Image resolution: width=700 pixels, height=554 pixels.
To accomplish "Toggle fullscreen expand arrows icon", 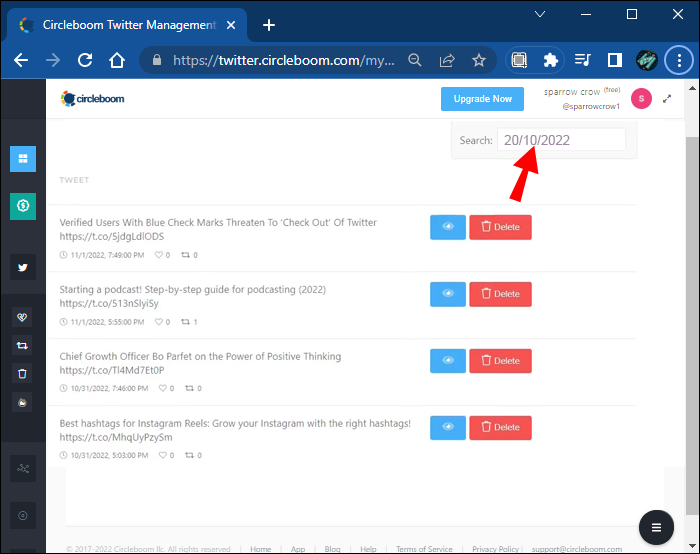I will coord(667,99).
